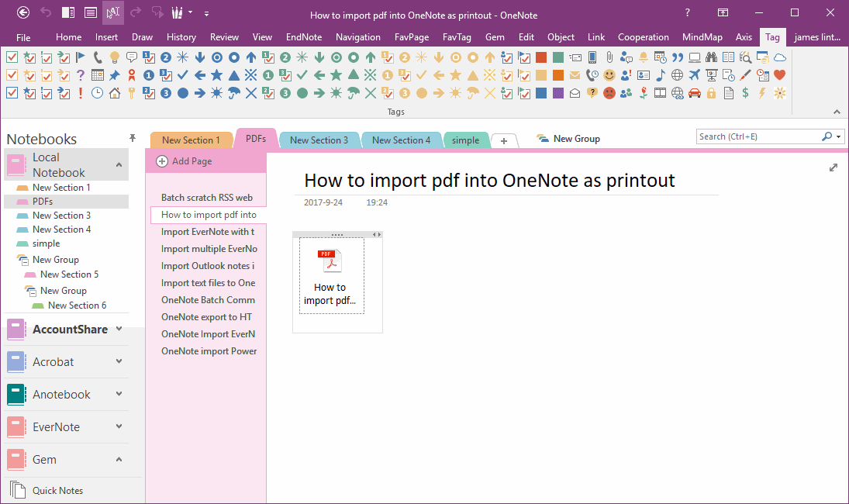Apply the house tag
Image resolution: width=849 pixels, height=504 pixels.
point(114,93)
